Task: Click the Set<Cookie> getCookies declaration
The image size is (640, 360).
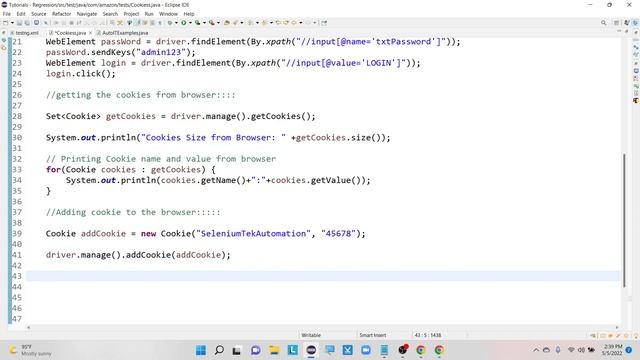Action: (x=180, y=116)
